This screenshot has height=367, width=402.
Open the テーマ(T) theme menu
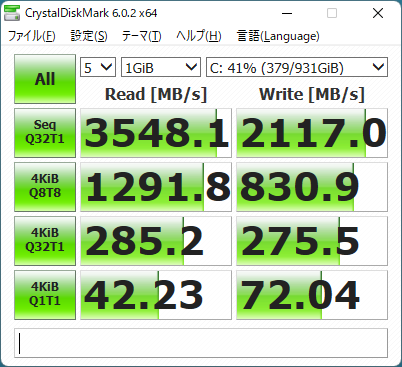[142, 36]
